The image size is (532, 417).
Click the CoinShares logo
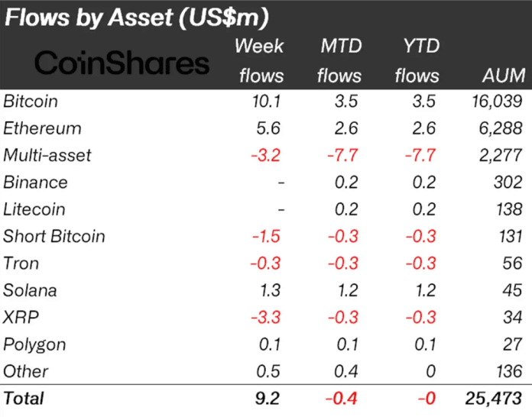pos(123,64)
